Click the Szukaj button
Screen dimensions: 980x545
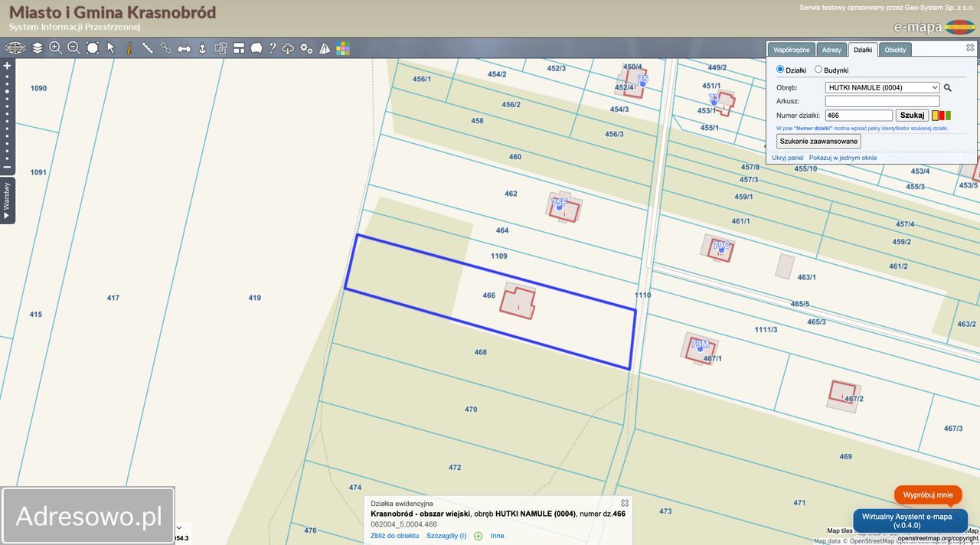(x=913, y=115)
